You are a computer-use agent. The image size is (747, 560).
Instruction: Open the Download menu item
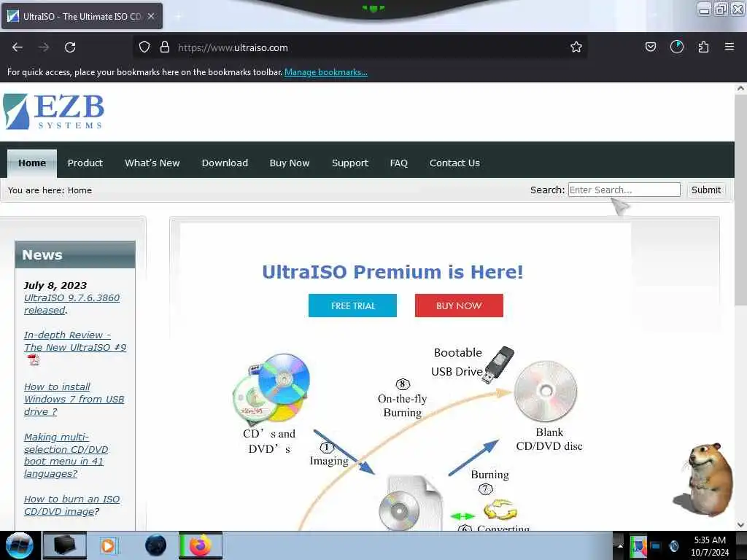click(225, 163)
